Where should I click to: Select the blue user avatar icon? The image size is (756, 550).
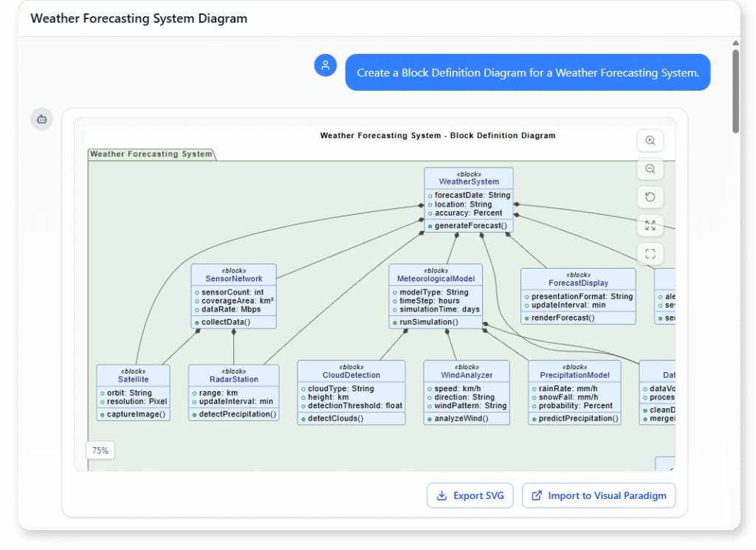(x=326, y=65)
